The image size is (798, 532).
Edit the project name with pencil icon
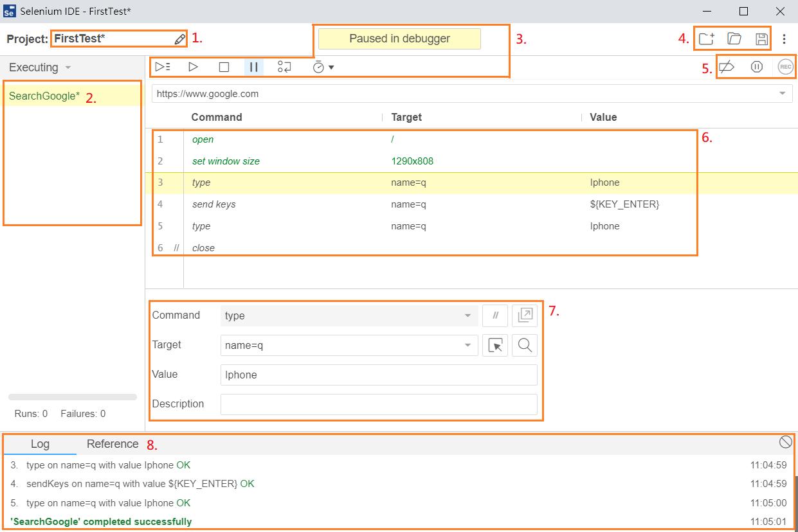tap(180, 39)
